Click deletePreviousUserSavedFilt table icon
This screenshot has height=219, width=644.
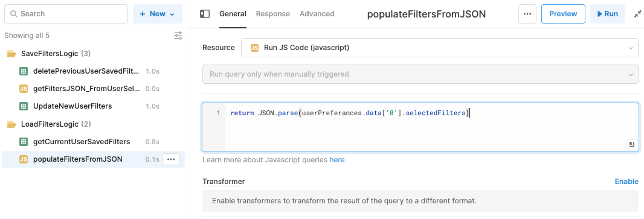coord(24,71)
